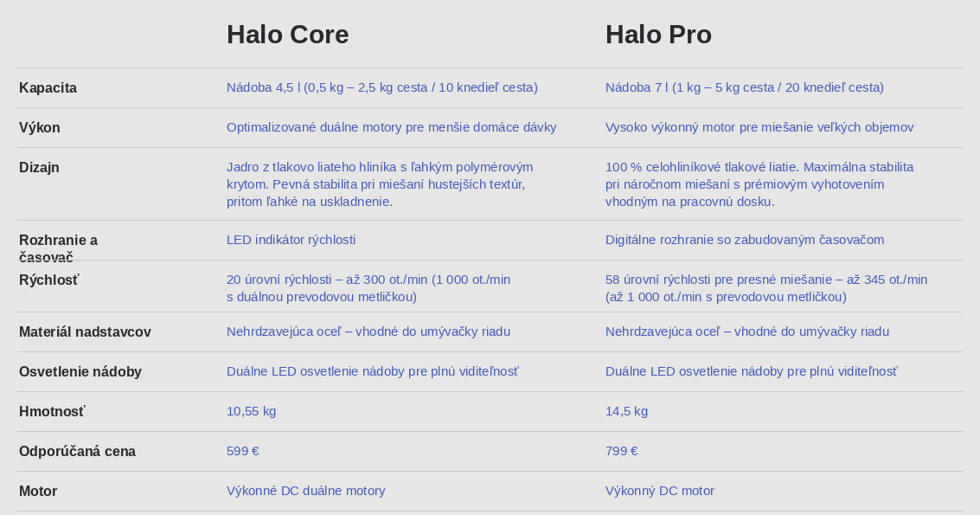Click Vysoko výkonný motor description

(759, 127)
